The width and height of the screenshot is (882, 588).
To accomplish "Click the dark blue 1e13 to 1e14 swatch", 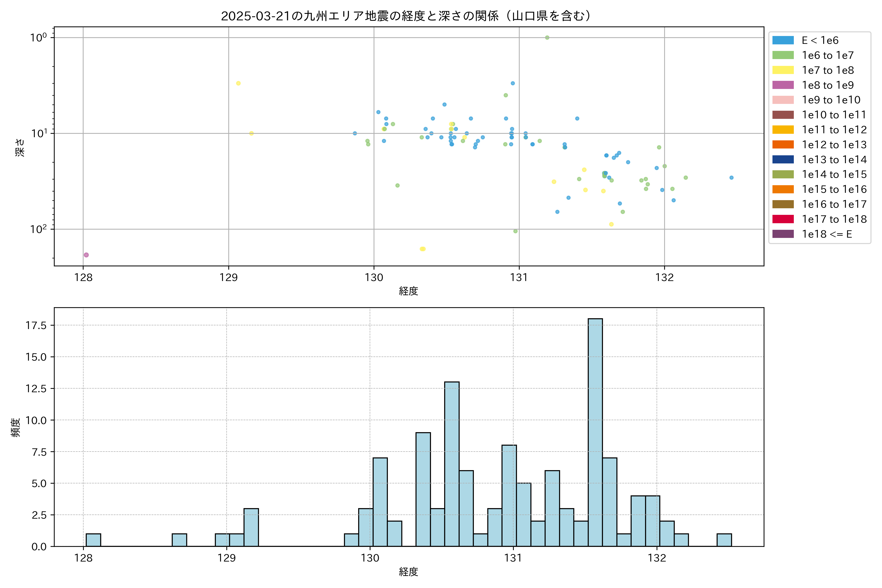I will click(x=783, y=159).
